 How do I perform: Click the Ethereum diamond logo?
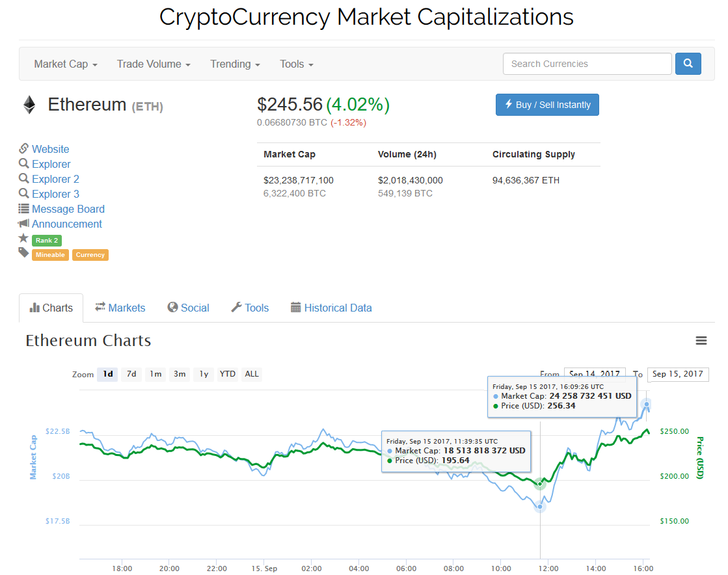coord(29,105)
